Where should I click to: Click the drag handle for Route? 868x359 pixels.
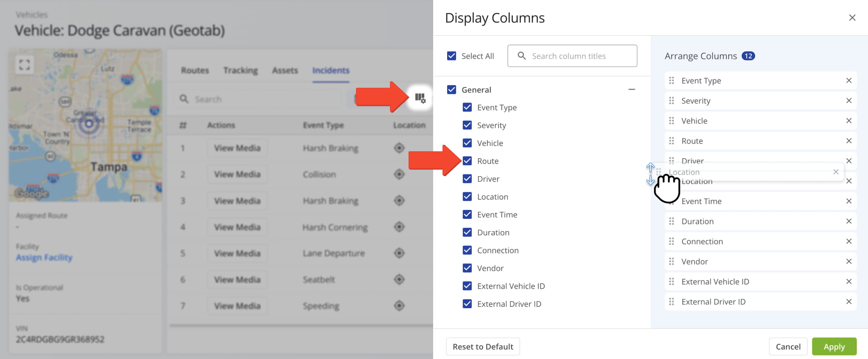[671, 141]
